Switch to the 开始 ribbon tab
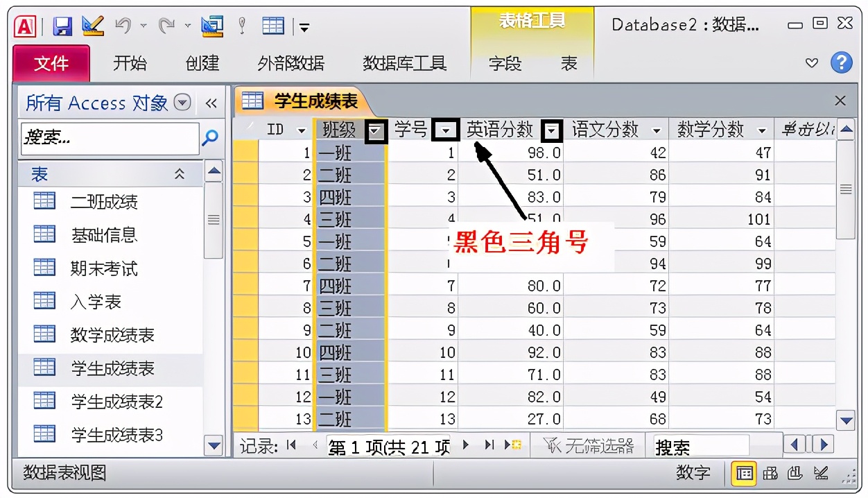 click(x=130, y=64)
